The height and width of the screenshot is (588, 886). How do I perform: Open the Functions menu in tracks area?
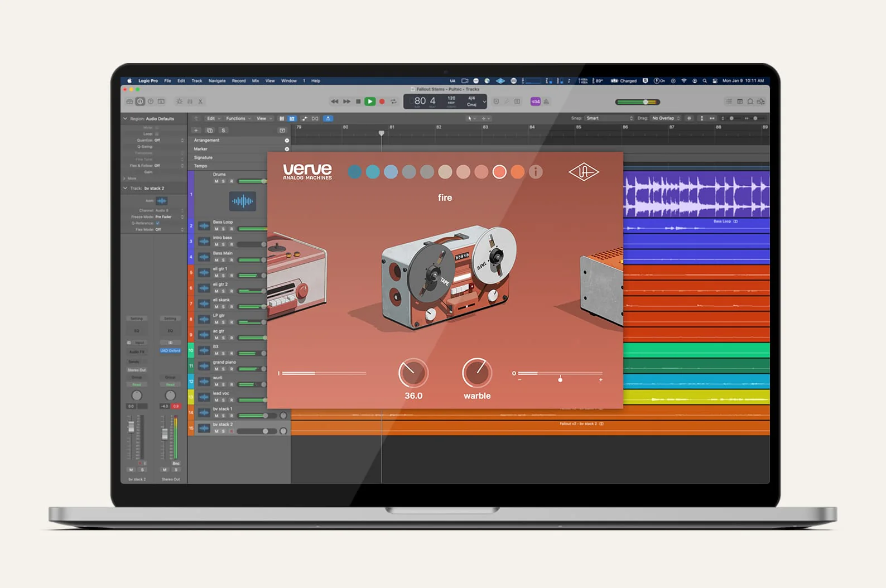point(237,118)
